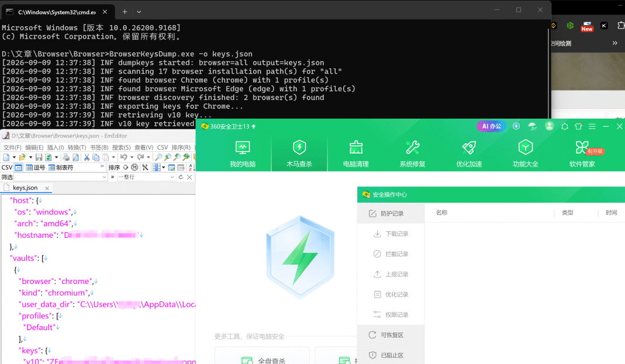The image size is (625, 364).
Task: Click the skin (shirt) icon in 360
Action: 578,126
